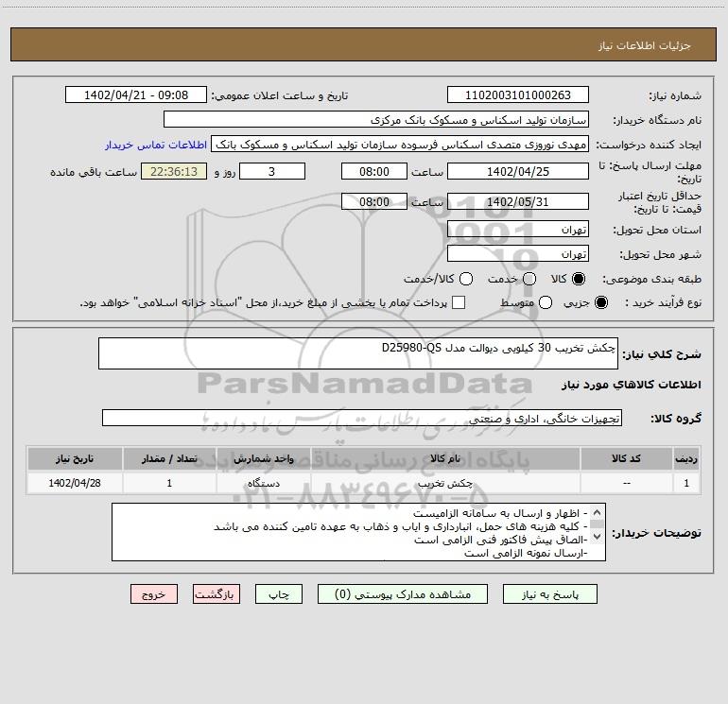Image resolution: width=728 pixels, height=704 pixels.
Task: Click the شرح کلی نیاز description box
Action: coord(358,353)
